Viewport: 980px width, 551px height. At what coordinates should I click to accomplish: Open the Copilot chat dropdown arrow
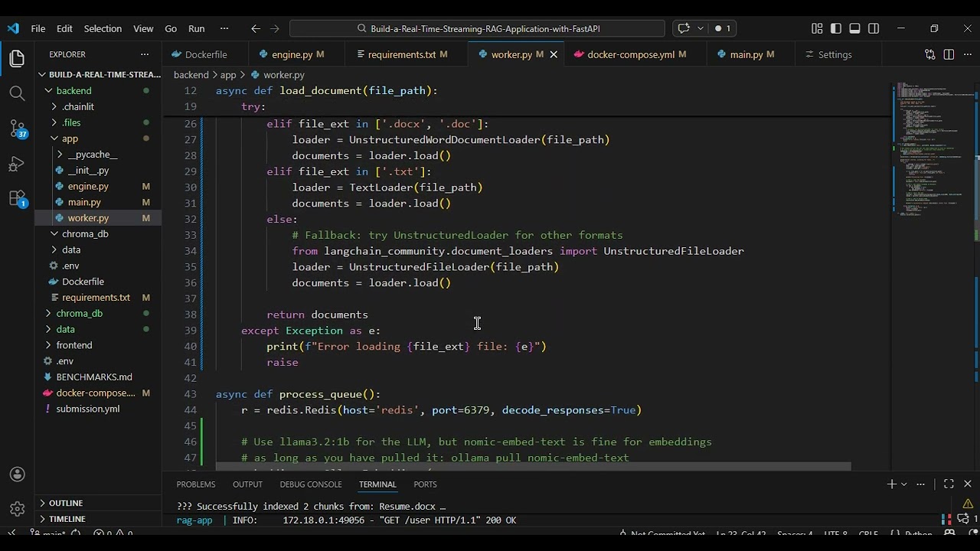coord(700,28)
